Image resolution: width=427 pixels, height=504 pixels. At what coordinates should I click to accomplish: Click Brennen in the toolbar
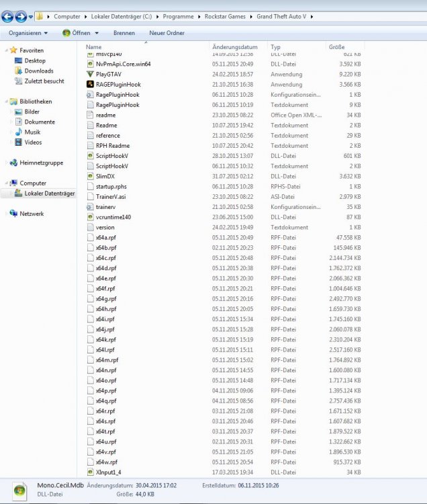(x=124, y=33)
